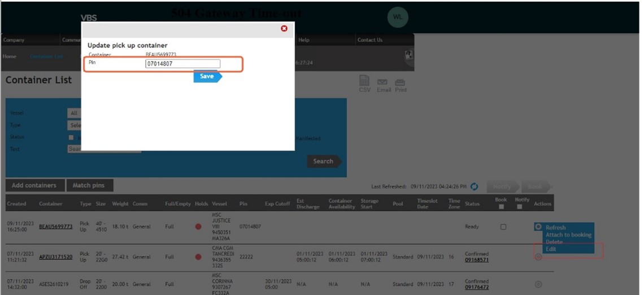The image size is (644, 295).
Task: Click red hold indicator for APZU3171520
Action: pos(198,257)
